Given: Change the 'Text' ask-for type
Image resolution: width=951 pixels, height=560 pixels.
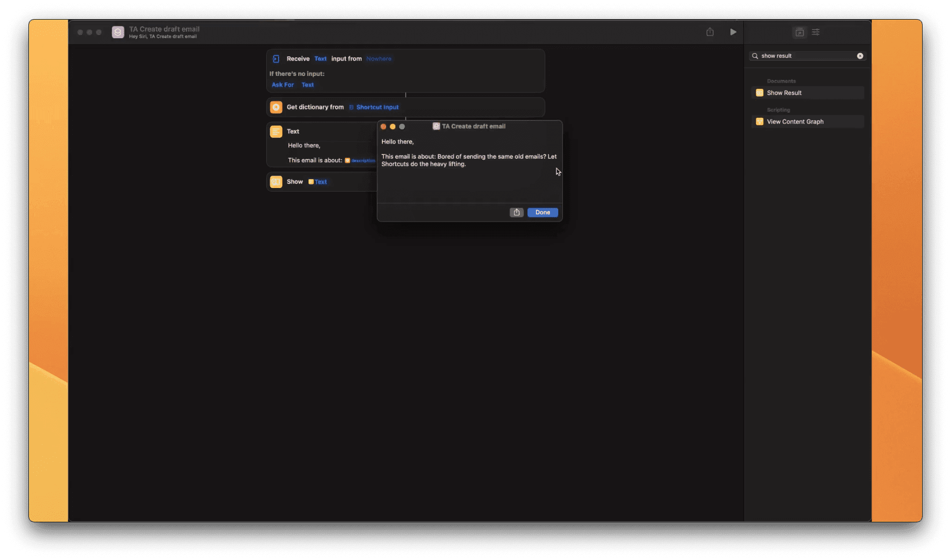Looking at the screenshot, I should click(x=308, y=85).
